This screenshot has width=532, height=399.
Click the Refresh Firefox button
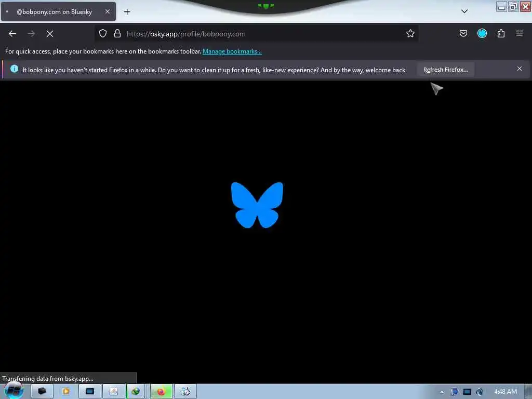445,70
